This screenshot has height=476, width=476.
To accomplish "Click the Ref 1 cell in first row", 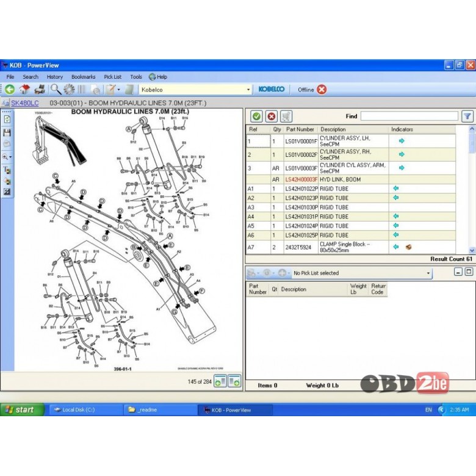I will pyautogui.click(x=258, y=141).
